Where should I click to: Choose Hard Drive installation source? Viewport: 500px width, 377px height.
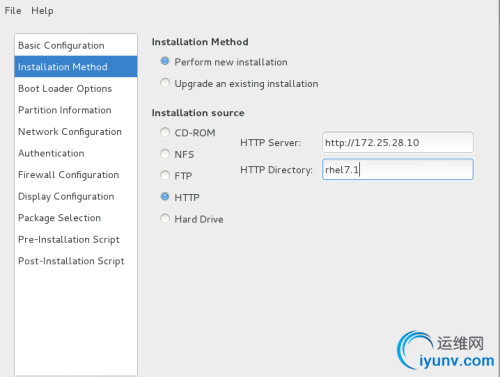tap(165, 219)
